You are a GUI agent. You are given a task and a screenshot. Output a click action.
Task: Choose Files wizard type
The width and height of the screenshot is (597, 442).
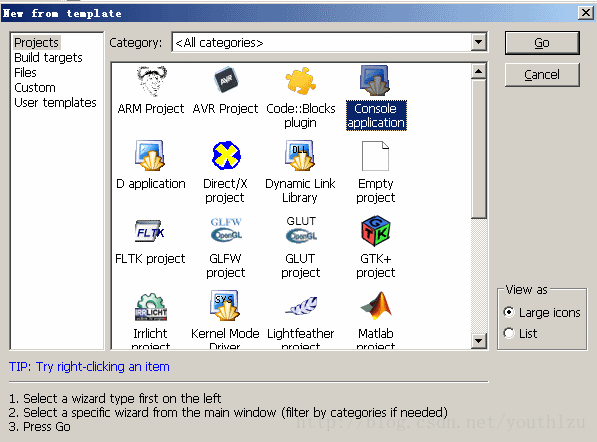click(25, 72)
